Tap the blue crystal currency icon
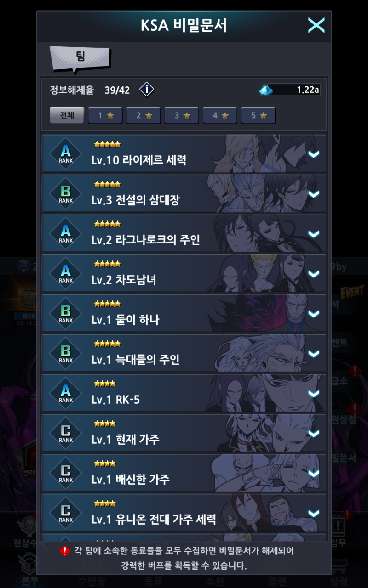Screen dimensions: 368x588 click(x=265, y=90)
